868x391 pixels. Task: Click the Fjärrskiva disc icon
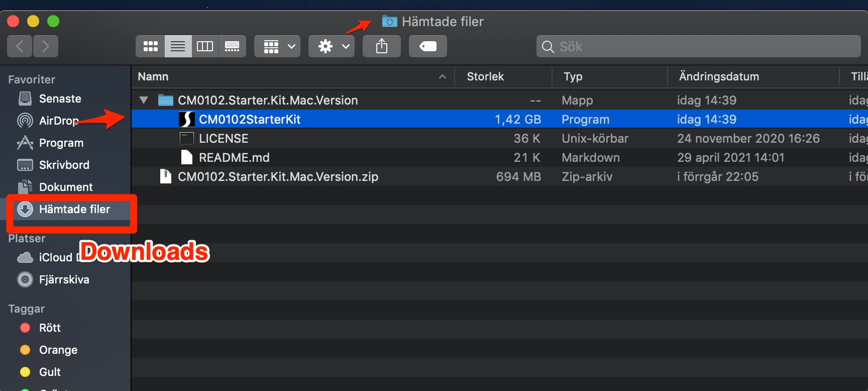coord(25,279)
